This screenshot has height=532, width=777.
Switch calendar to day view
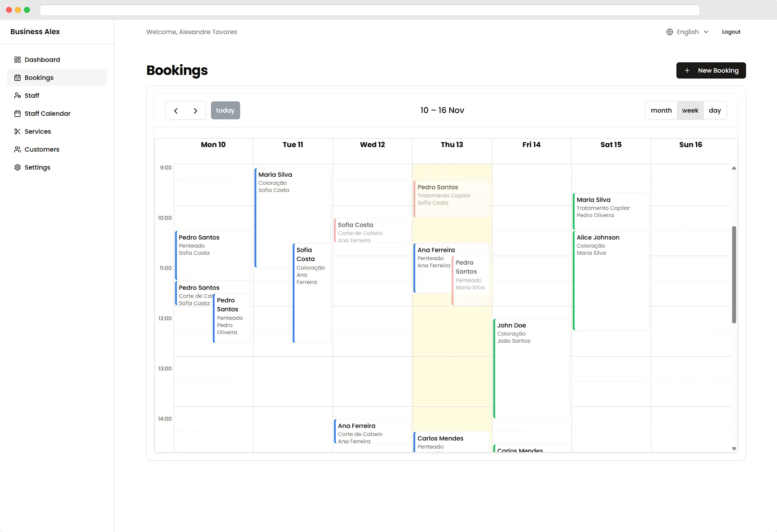pos(715,110)
